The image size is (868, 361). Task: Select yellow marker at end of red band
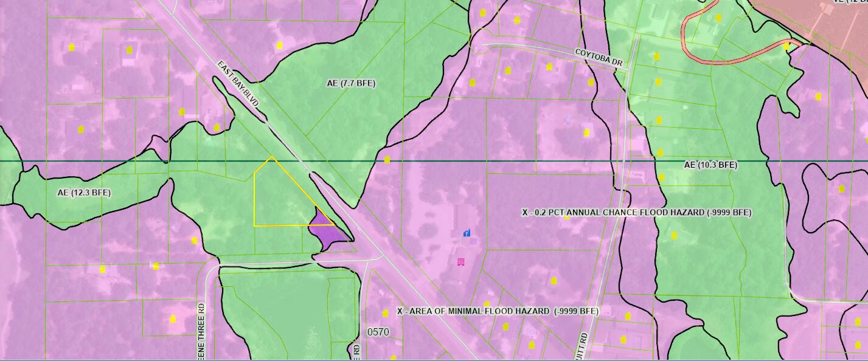(x=786, y=46)
